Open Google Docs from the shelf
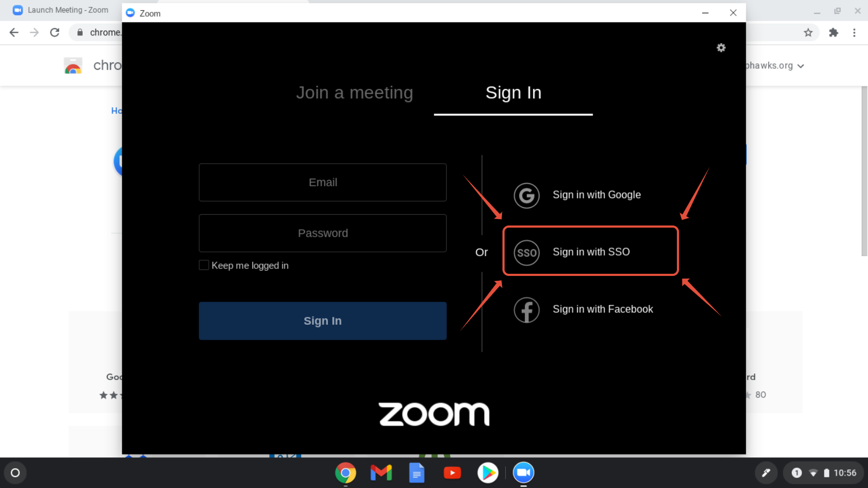This screenshot has width=868, height=488. (417, 473)
